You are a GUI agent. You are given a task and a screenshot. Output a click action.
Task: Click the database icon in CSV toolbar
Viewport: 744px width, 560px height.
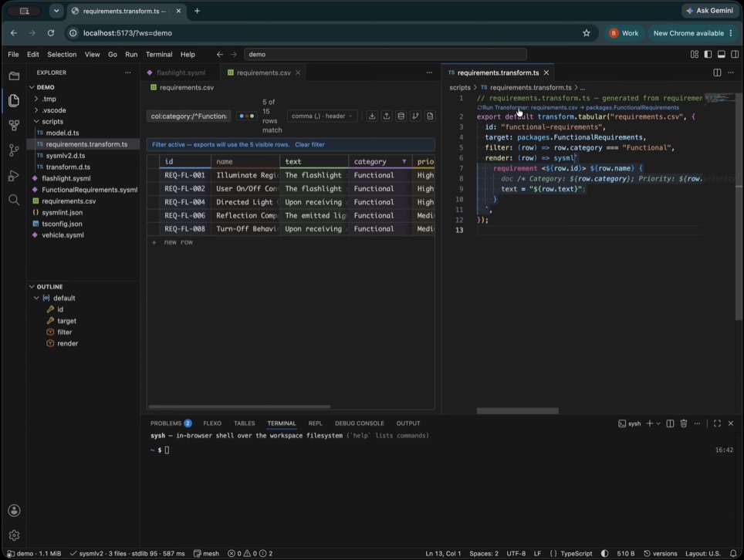tap(401, 116)
